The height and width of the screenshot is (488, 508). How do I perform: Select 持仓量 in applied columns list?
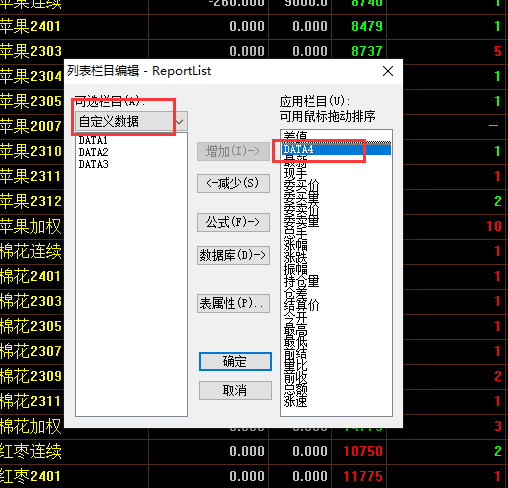301,281
